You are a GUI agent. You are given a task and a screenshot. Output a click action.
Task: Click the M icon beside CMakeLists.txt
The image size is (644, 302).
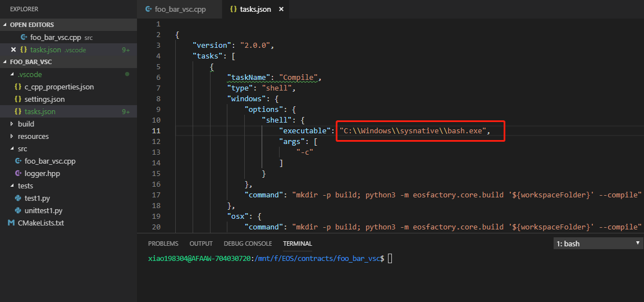coord(11,223)
